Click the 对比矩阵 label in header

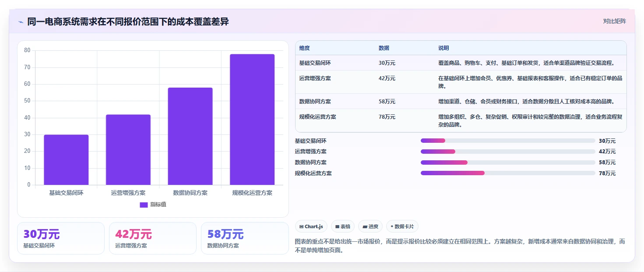(x=614, y=21)
